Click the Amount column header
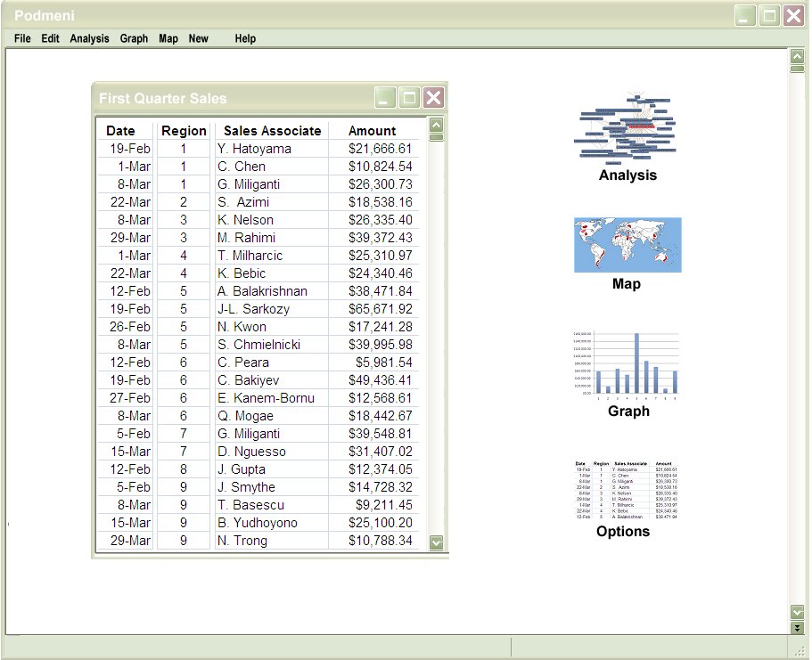The height and width of the screenshot is (660, 812). coord(372,131)
